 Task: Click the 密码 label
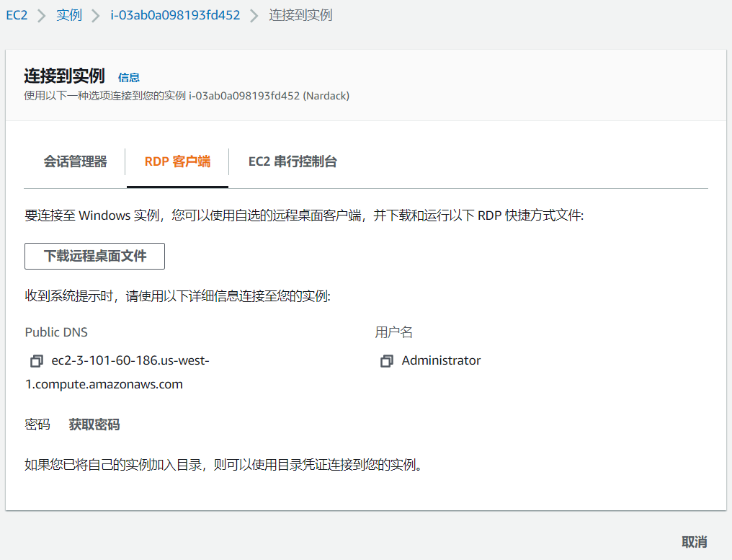[37, 425]
